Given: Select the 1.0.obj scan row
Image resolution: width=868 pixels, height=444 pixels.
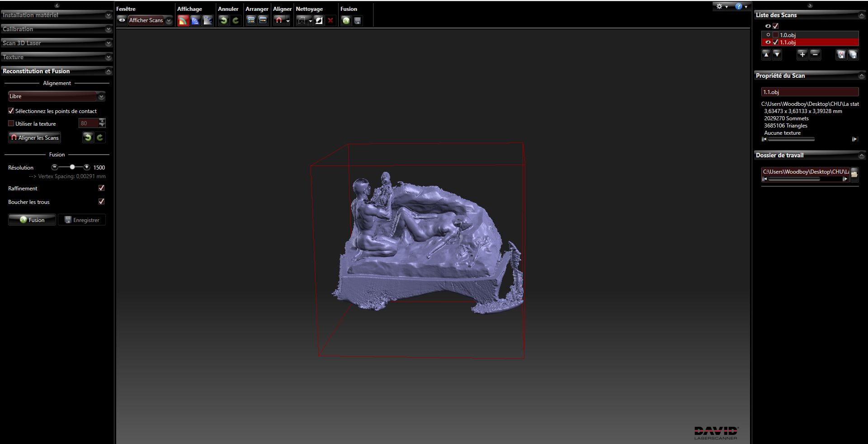Looking at the screenshot, I should point(810,35).
